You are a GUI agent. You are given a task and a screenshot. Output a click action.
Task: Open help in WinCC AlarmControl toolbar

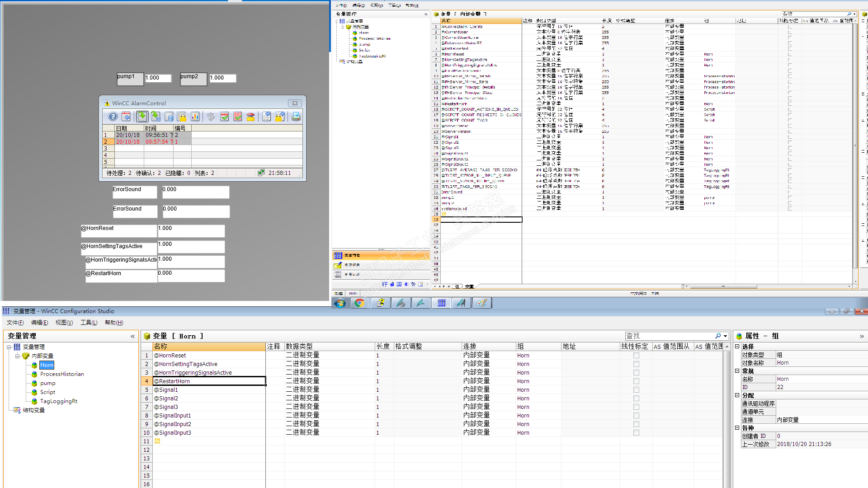113,117
